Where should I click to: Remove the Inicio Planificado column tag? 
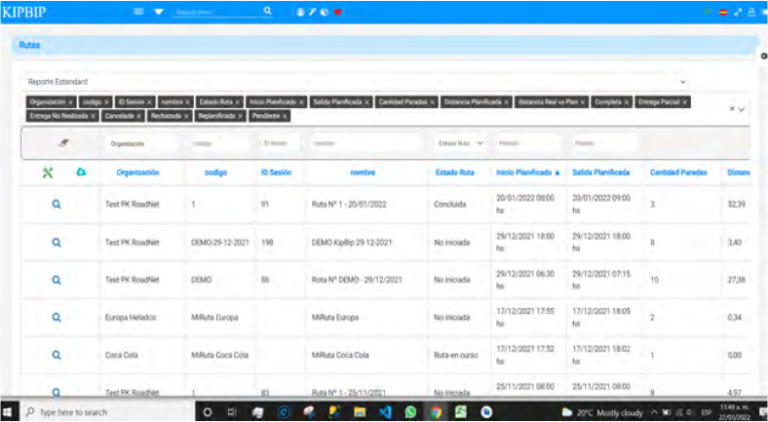(301, 102)
